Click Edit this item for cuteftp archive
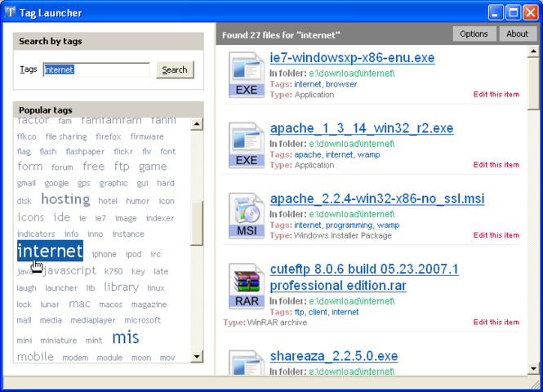This screenshot has width=543, height=392. pos(496,322)
